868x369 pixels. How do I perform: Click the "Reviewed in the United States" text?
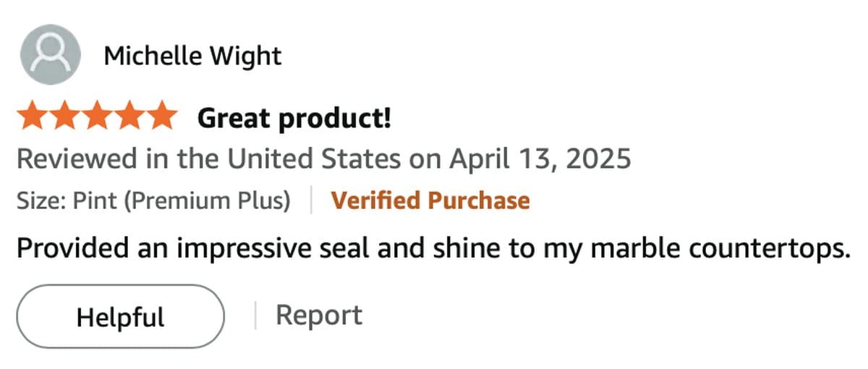tap(208, 158)
